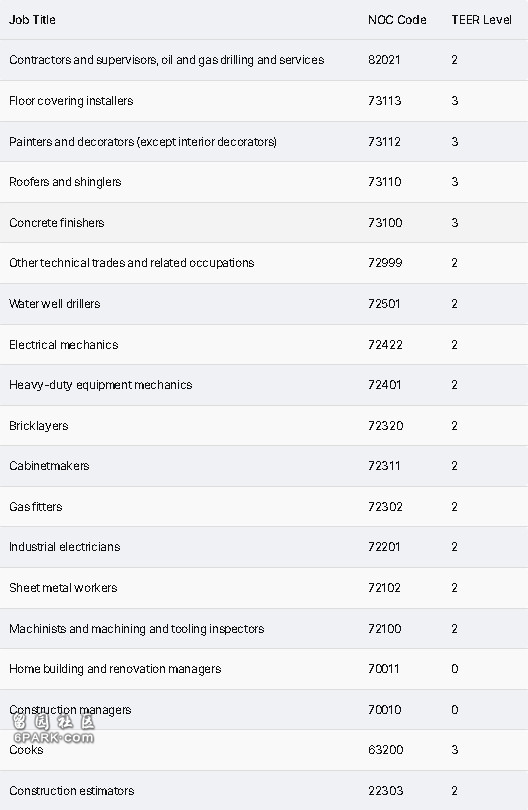Select the Cabinetmakers row

point(264,466)
